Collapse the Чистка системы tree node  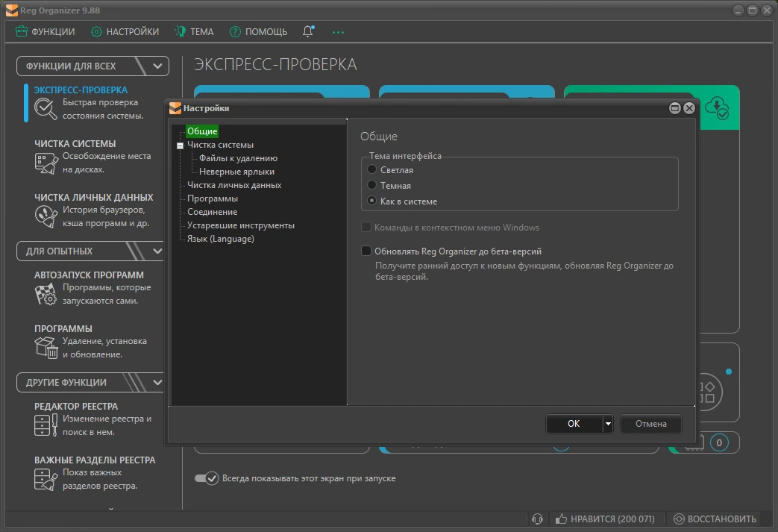coord(180,145)
